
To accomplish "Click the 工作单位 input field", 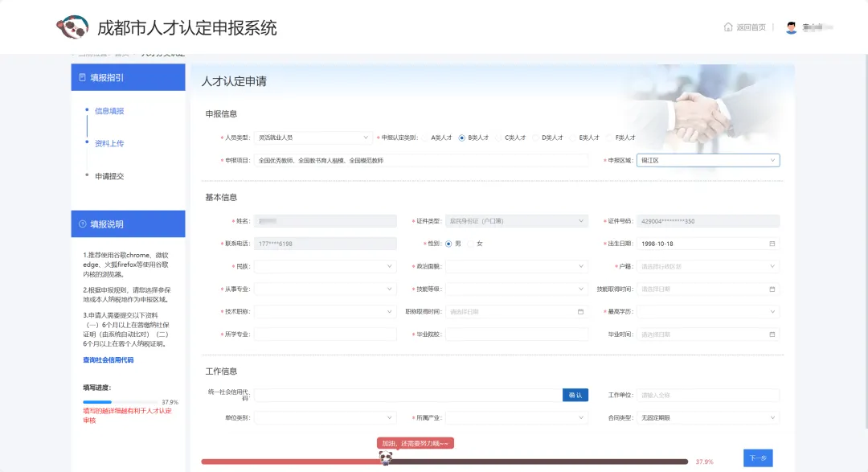I will click(x=708, y=395).
